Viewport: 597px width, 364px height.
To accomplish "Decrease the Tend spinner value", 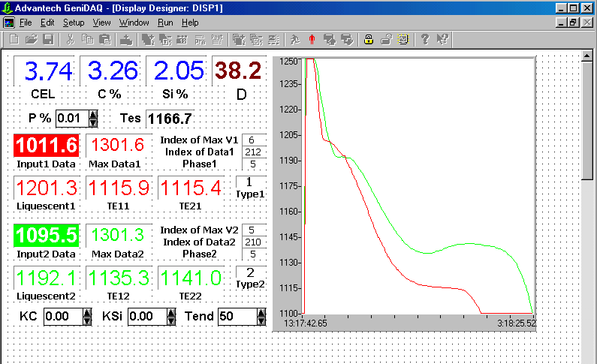I will (261, 320).
